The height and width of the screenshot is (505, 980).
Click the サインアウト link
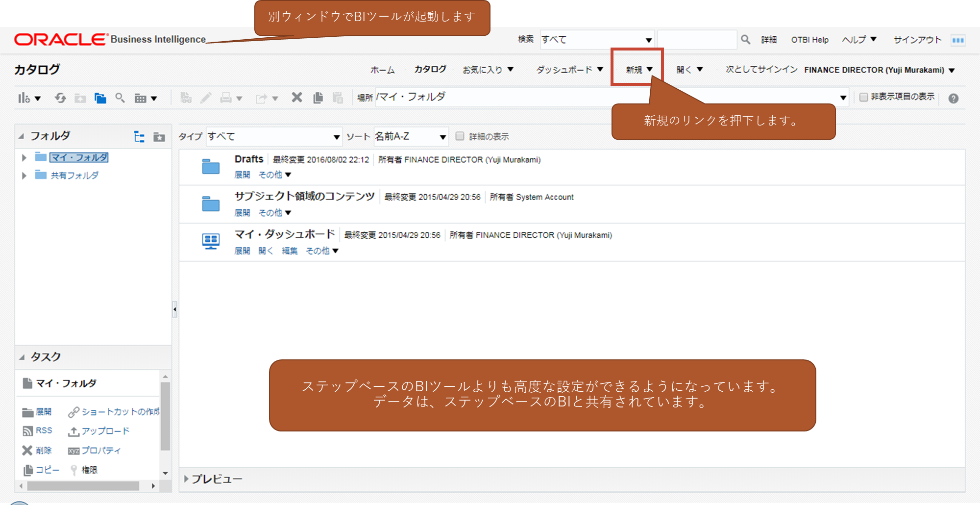coord(917,40)
